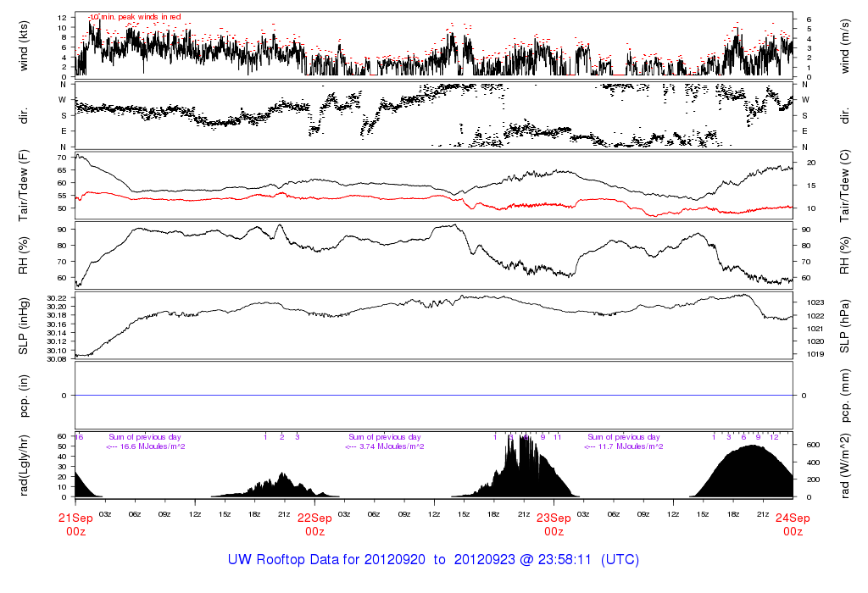Click the chart title UW Rooftop Data
Image resolution: width=868 pixels, height=593 pixels.
click(x=433, y=560)
